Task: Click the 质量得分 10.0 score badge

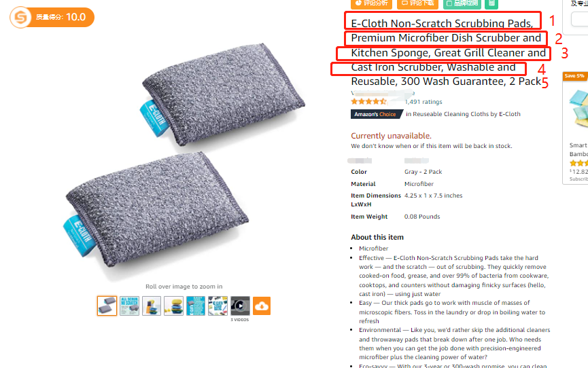Action: tap(52, 17)
